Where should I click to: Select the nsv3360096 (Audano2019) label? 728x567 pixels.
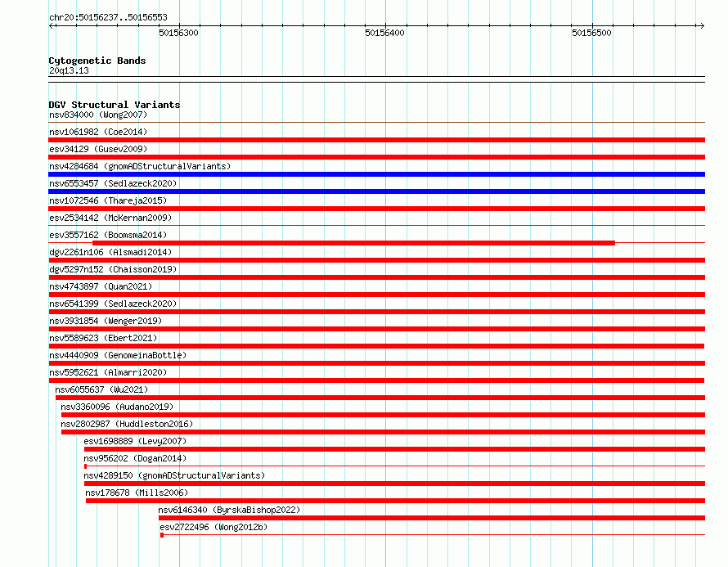tap(117, 407)
